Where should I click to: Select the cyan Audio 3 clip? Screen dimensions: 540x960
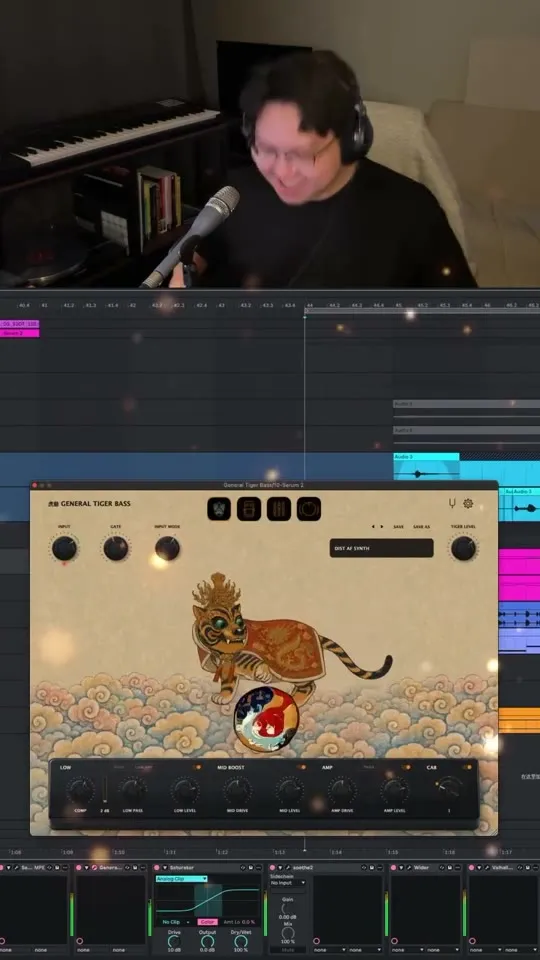426,469
